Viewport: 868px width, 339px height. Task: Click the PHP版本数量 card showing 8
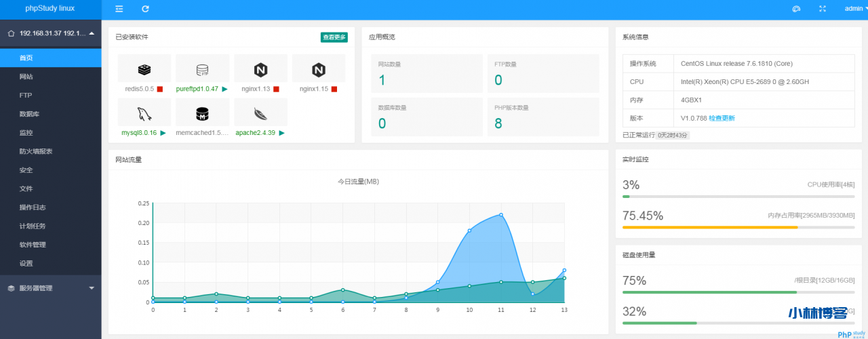[543, 117]
